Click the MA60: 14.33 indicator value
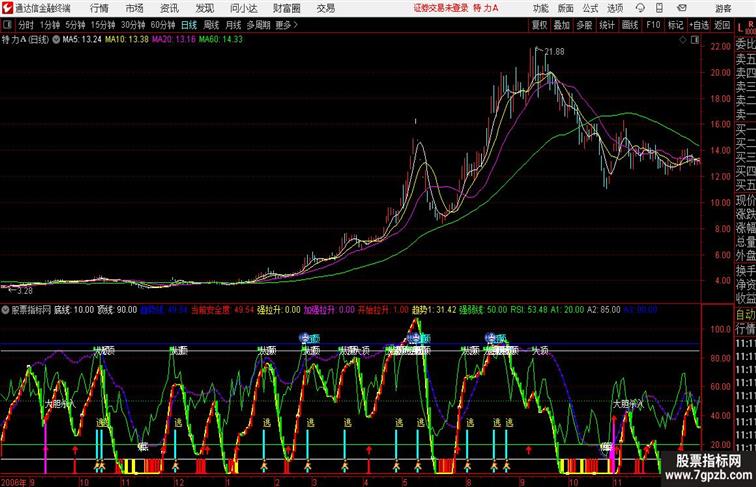This screenshot has width=756, height=487. click(220, 40)
